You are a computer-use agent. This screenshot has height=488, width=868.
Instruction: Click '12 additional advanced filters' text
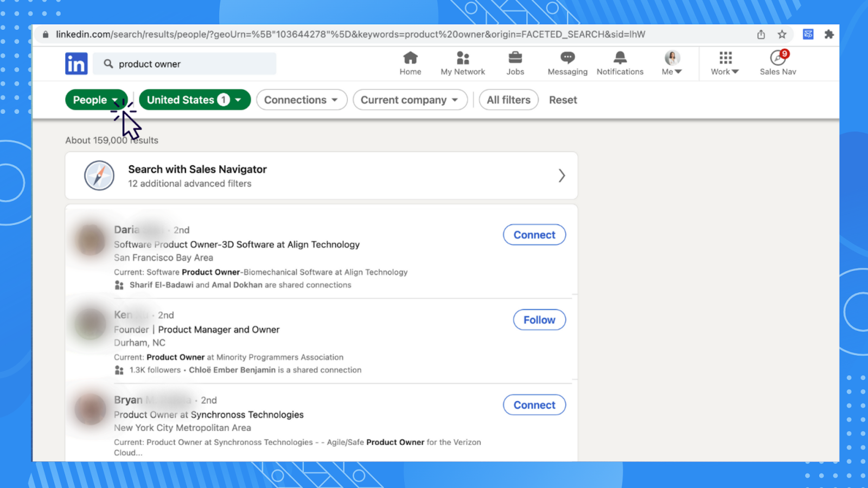(190, 184)
